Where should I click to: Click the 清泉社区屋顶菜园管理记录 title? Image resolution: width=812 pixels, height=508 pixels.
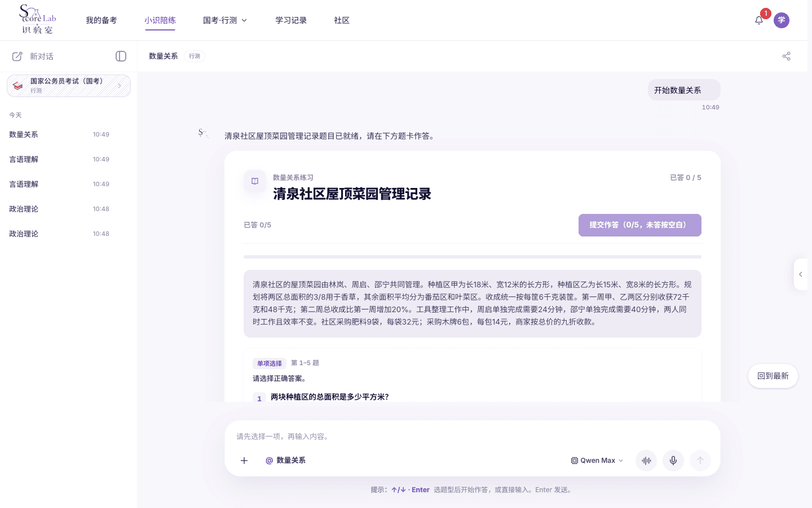352,194
